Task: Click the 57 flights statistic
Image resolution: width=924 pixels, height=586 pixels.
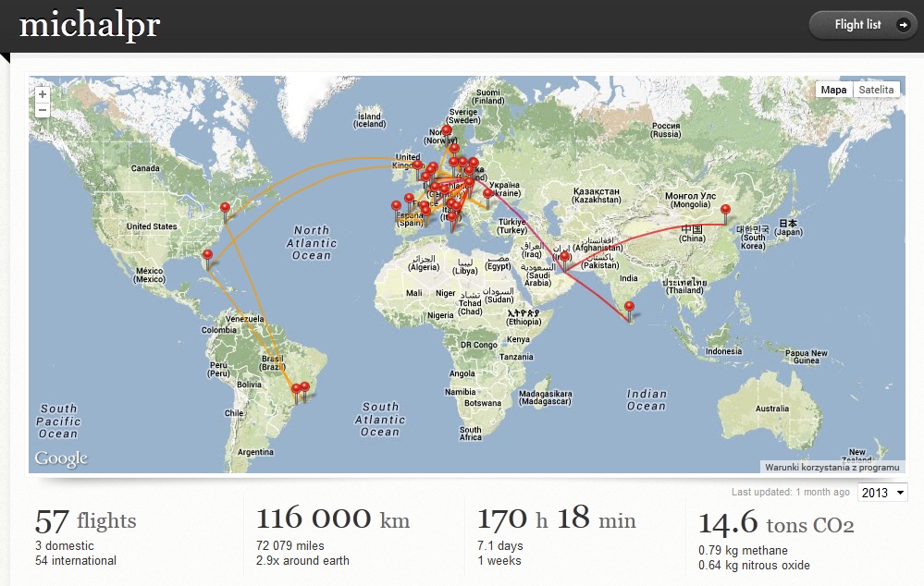Action: [x=85, y=521]
